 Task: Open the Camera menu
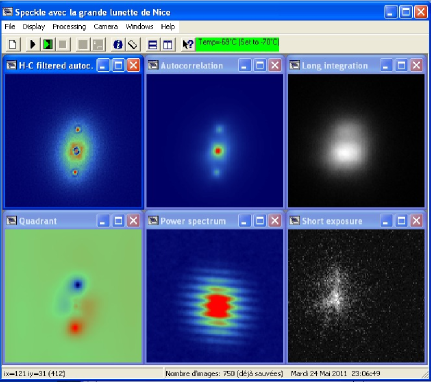tap(106, 27)
